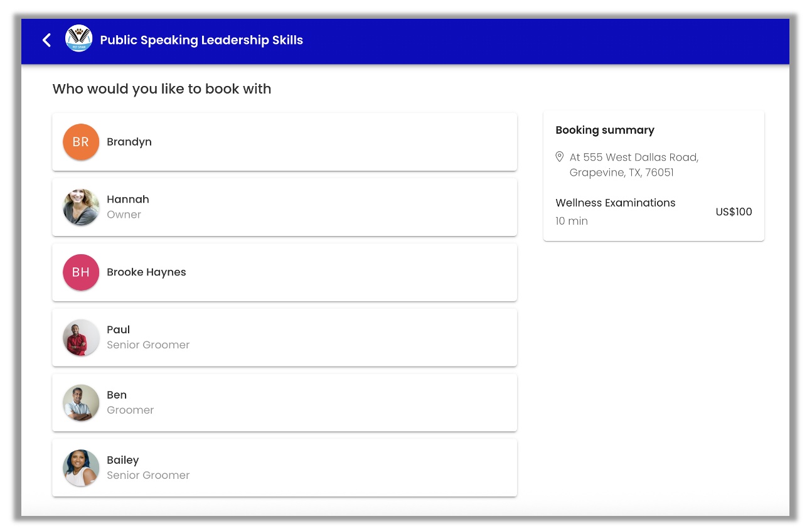Click Paul's Senior Groomer role label
Screen dimensions: 812x531
148,345
